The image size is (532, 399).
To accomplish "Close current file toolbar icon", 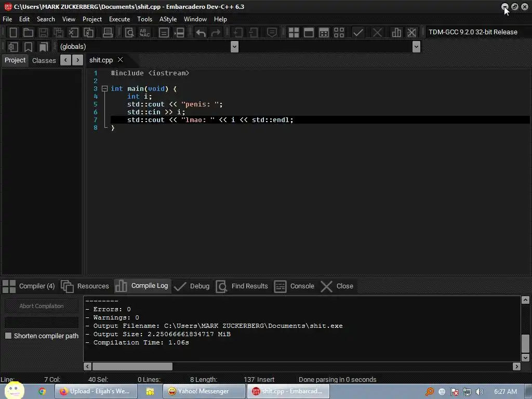I will pos(73,33).
